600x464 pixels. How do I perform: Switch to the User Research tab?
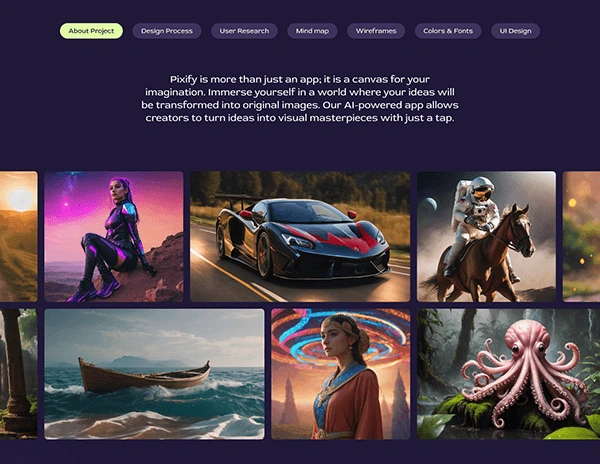244,31
